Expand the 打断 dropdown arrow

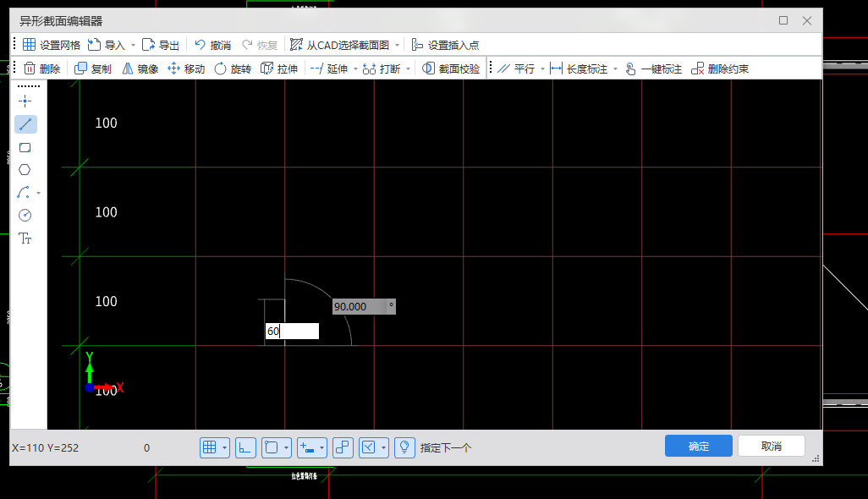tap(408, 69)
